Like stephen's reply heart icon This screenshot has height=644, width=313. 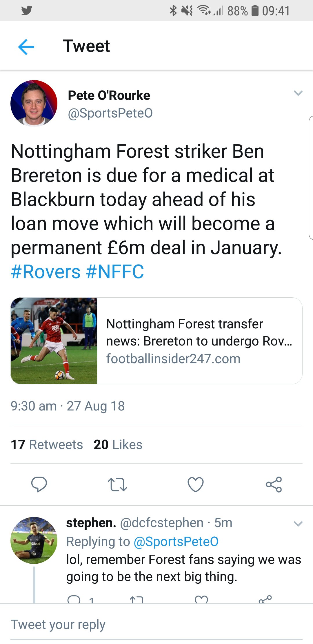(x=201, y=599)
